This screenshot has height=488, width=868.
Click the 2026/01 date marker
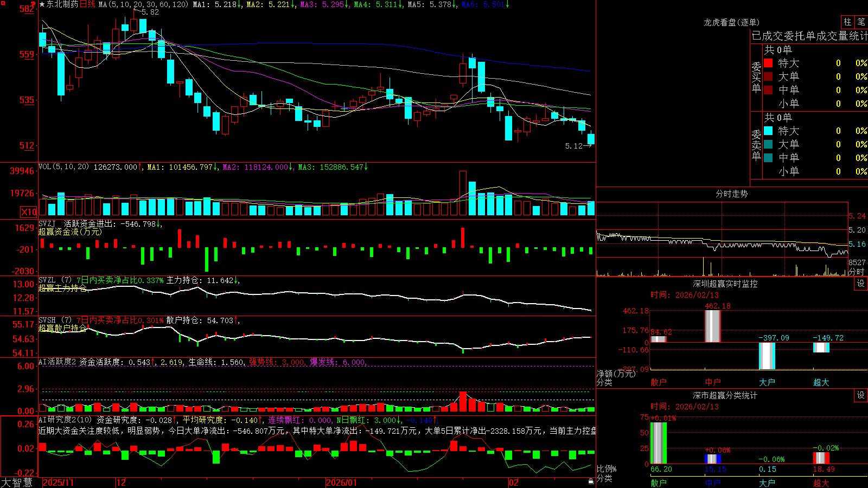coord(341,483)
